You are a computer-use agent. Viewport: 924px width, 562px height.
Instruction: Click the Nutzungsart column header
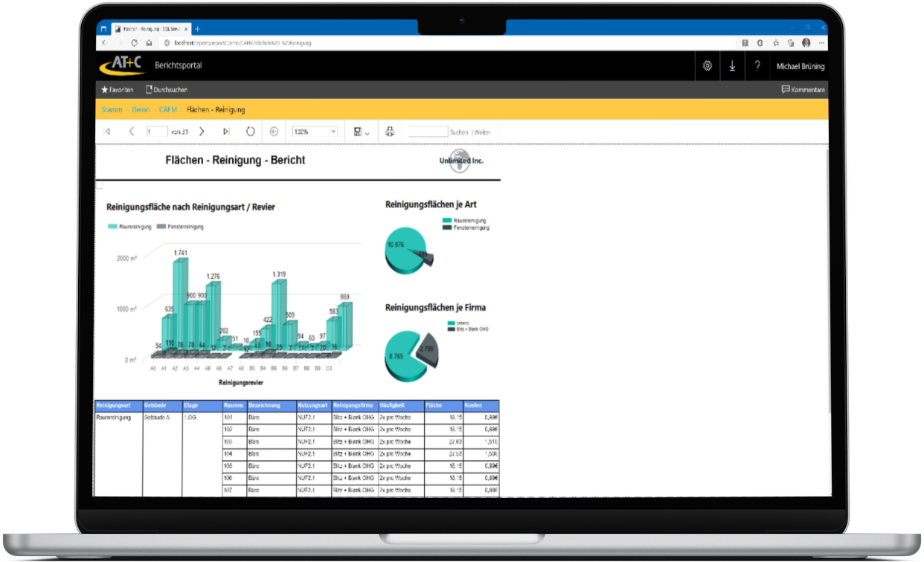[x=313, y=406]
